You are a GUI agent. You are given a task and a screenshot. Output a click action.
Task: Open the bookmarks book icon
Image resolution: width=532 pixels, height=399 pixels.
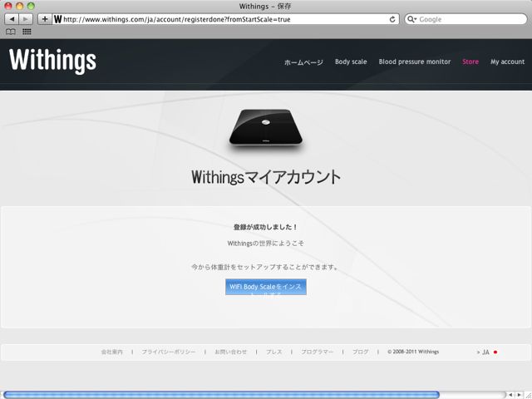pos(11,32)
